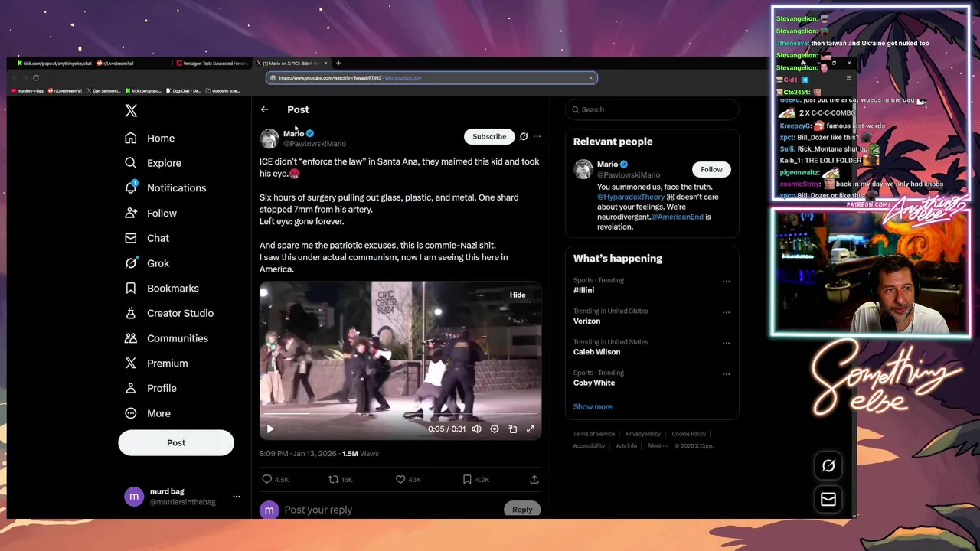Mute the video volume
Screen dimensions: 980x551
(476, 429)
